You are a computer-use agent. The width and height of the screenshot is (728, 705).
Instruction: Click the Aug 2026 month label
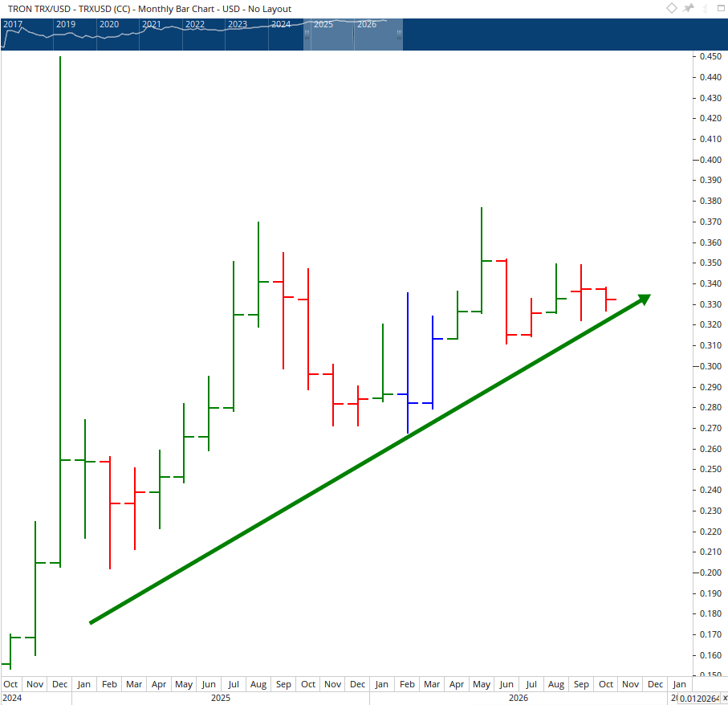pyautogui.click(x=555, y=684)
